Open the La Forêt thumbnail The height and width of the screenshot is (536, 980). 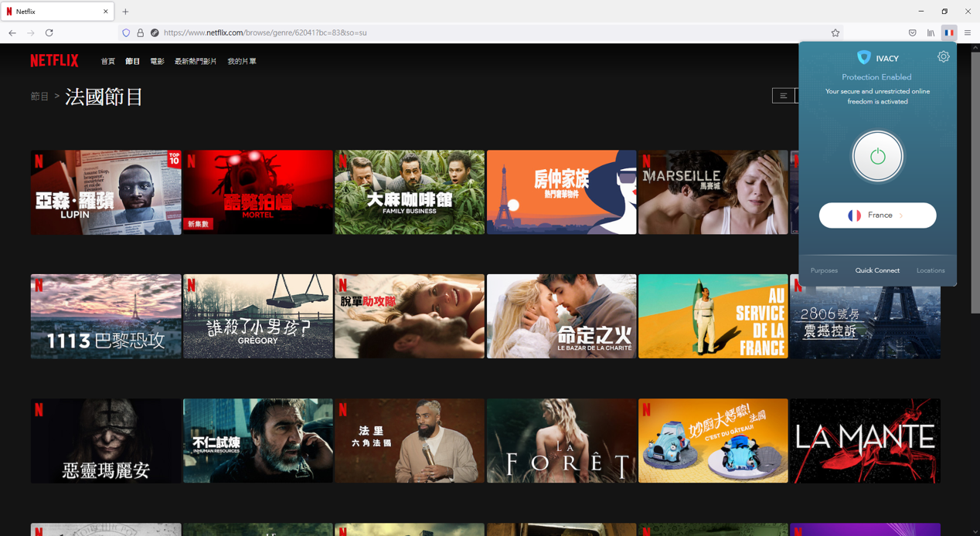561,441
